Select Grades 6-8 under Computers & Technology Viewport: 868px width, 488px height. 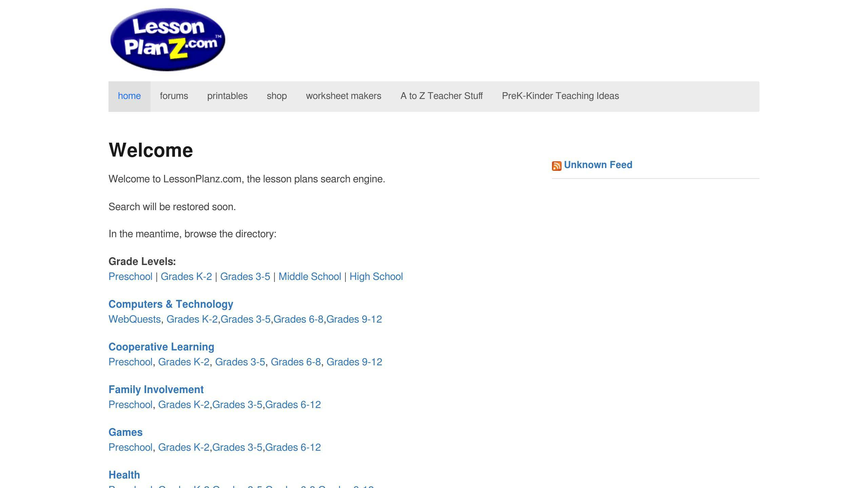coord(298,319)
